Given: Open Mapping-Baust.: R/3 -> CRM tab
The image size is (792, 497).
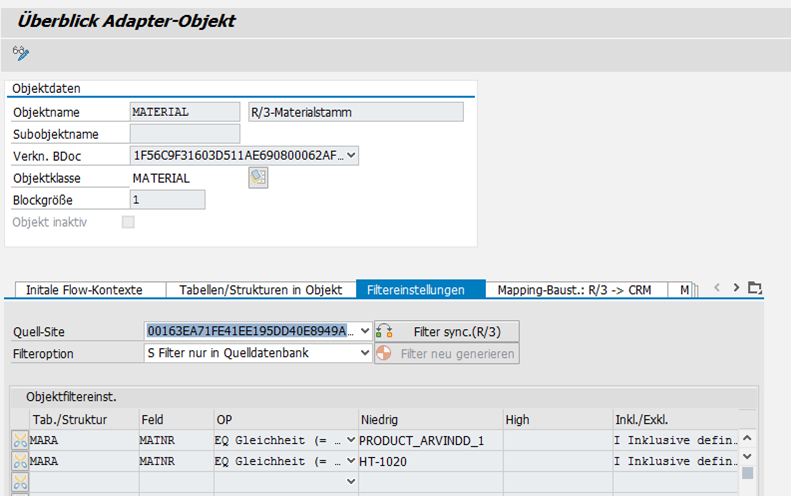Looking at the screenshot, I should click(x=576, y=290).
